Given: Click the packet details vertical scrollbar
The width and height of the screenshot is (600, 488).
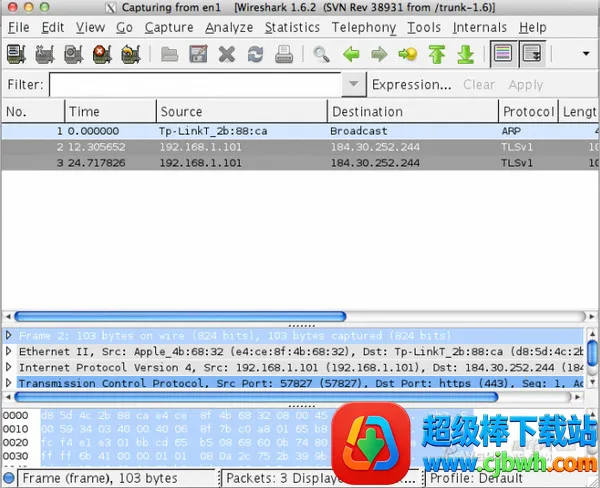Looking at the screenshot, I should tap(592, 353).
